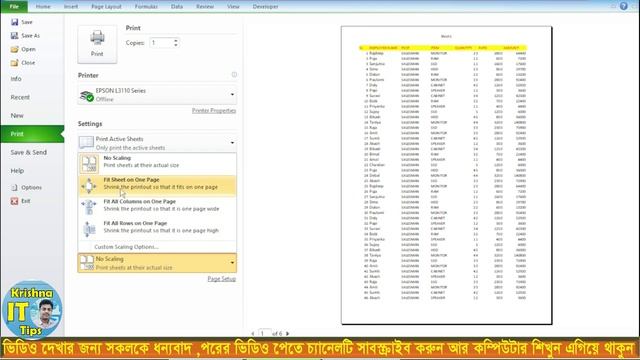
Task: Click the Close file icon
Action: point(15,62)
